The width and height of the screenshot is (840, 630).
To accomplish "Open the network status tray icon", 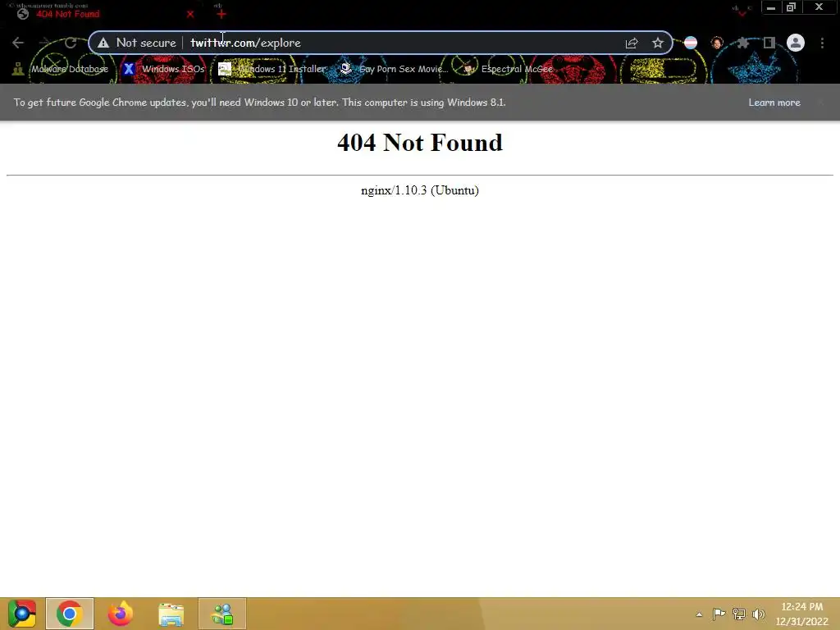I will 739,614.
